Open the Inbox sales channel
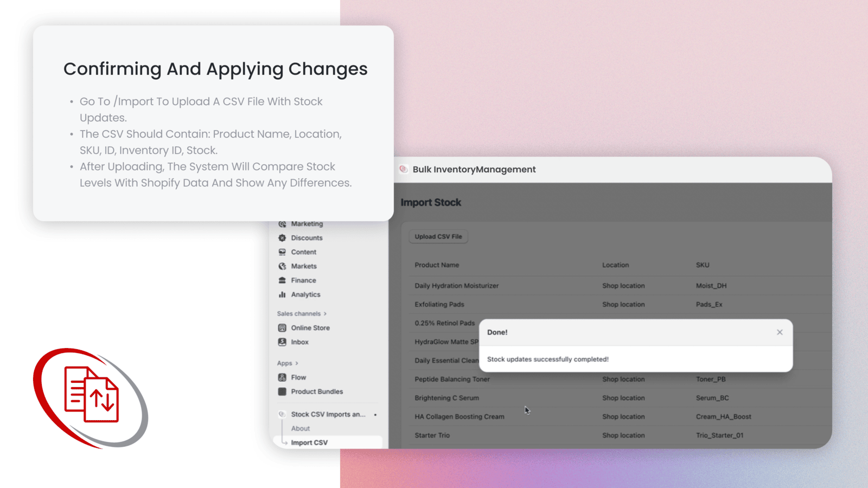Viewport: 868px width, 488px height. [299, 342]
